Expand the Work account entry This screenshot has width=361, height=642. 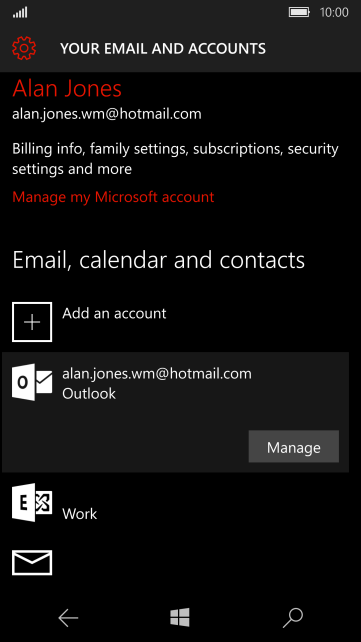(176, 503)
